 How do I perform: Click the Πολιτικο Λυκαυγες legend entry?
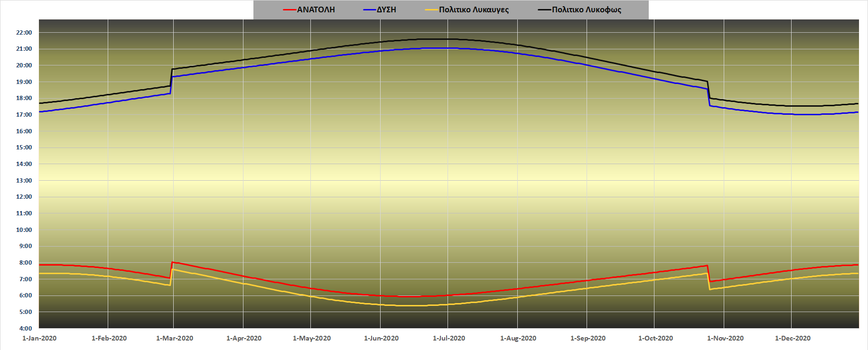pos(474,10)
